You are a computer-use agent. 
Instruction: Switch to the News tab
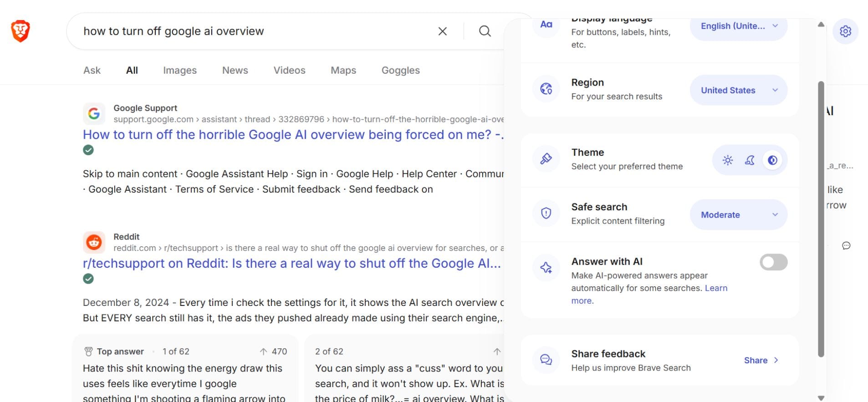[x=235, y=70]
